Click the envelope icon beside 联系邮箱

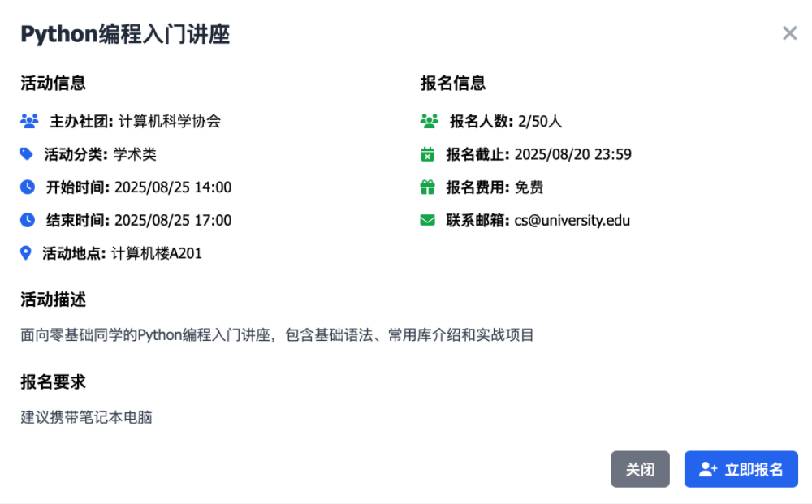[426, 220]
